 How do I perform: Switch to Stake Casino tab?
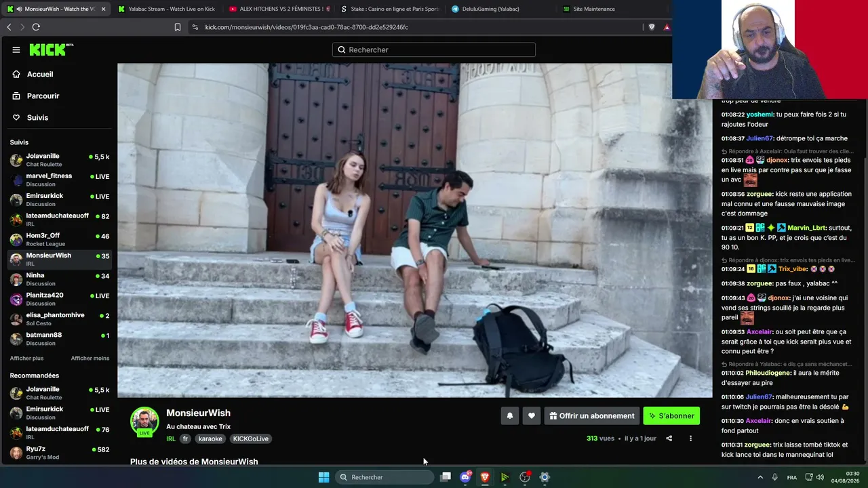(390, 9)
